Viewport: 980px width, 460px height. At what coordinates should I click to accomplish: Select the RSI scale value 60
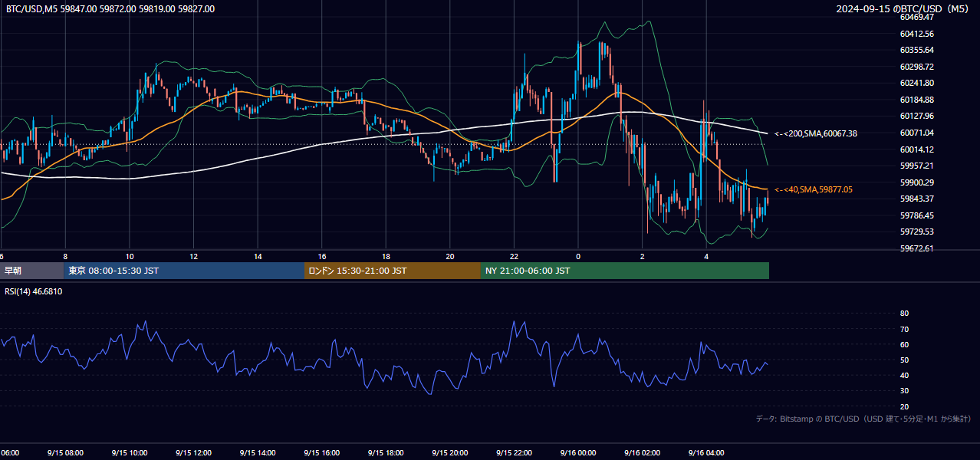(x=904, y=344)
